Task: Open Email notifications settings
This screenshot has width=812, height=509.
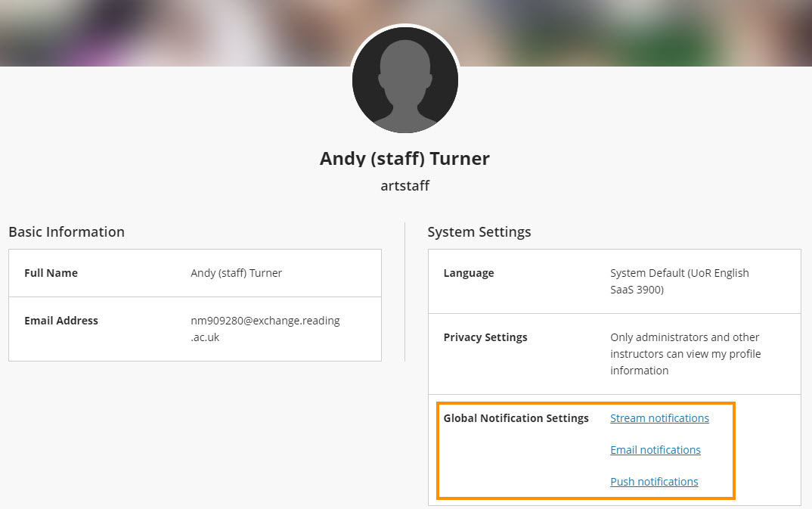Action: pyautogui.click(x=655, y=450)
